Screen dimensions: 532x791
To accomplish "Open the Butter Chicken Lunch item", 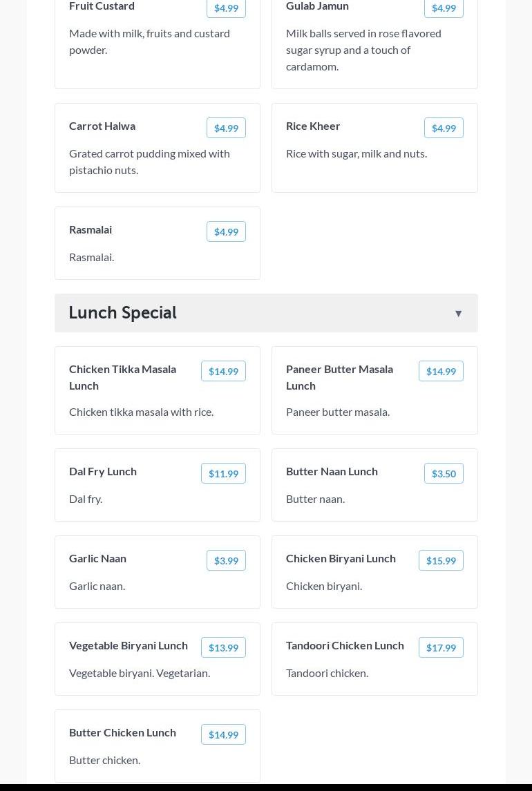I will click(123, 732).
